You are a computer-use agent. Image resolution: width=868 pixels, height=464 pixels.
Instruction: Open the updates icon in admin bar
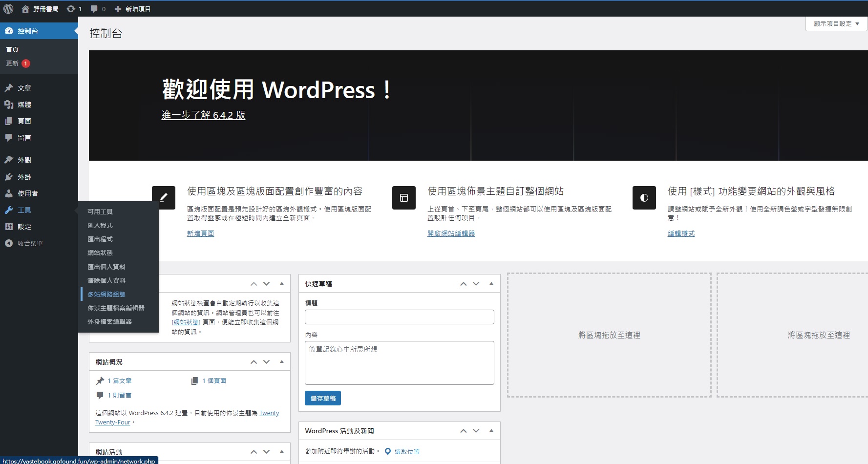tap(71, 9)
